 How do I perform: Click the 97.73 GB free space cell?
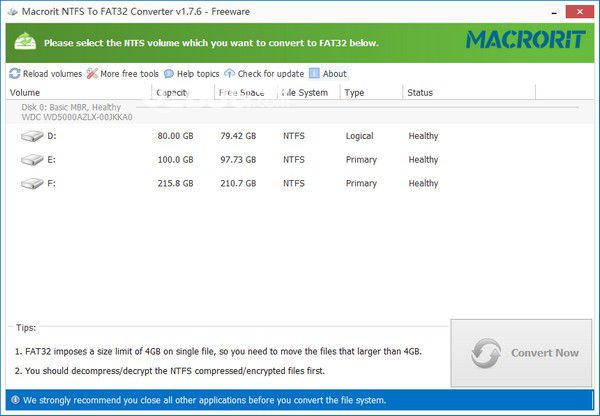pyautogui.click(x=238, y=160)
